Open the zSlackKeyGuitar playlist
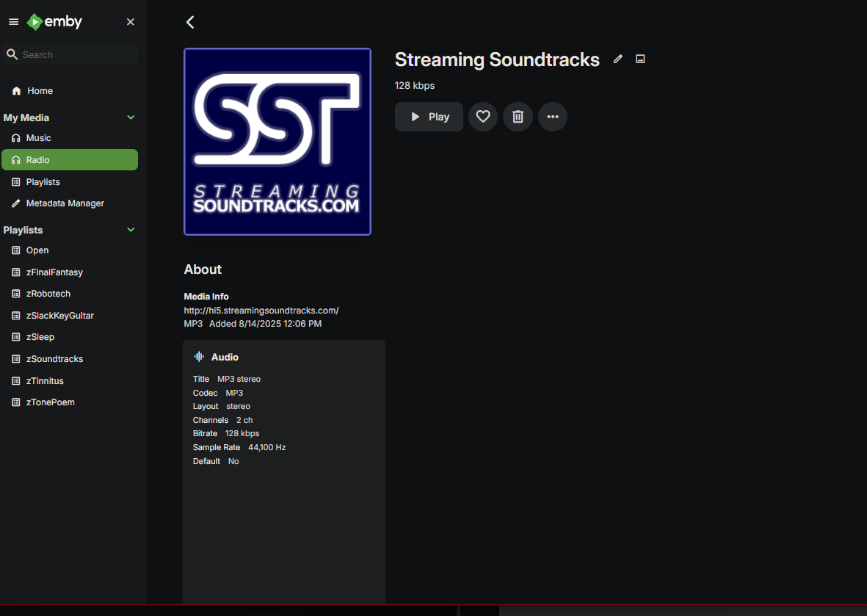Viewport: 867px width, 616px height. [70, 316]
